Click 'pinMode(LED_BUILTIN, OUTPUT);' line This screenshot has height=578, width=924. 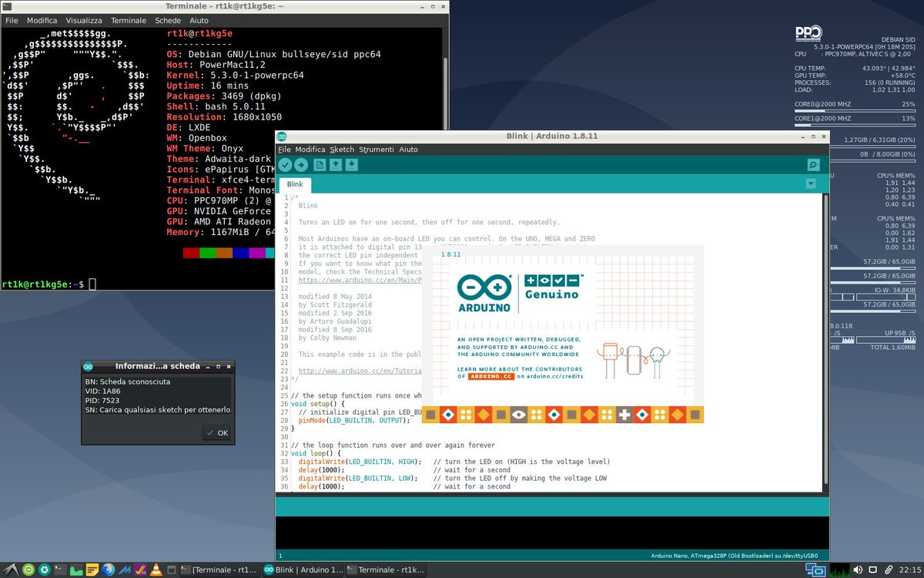pyautogui.click(x=354, y=420)
